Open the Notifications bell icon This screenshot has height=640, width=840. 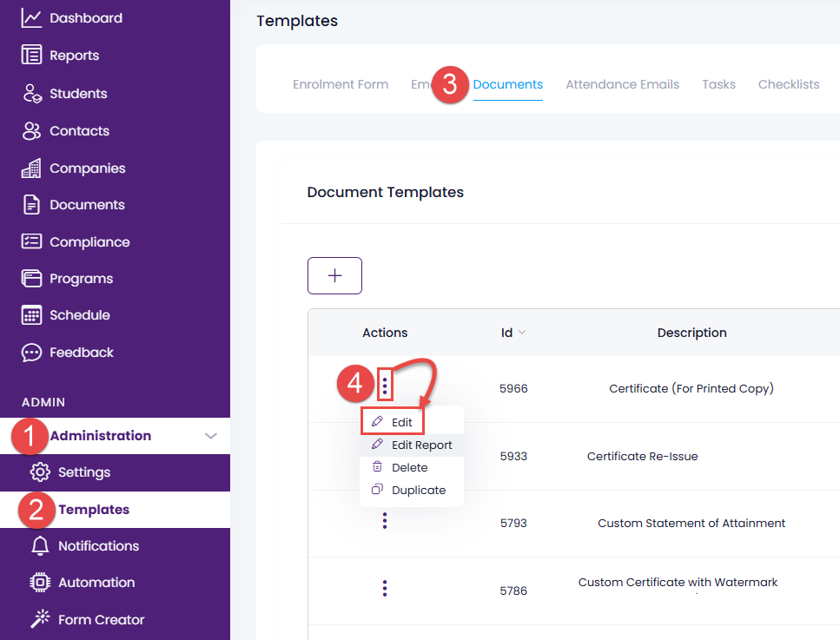pos(40,546)
